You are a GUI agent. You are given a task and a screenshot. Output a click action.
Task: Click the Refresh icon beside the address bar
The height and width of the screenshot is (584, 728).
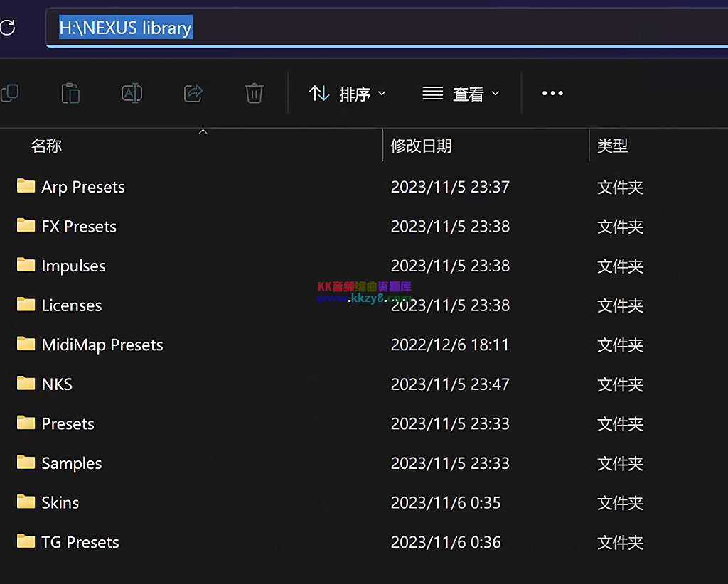coord(7,27)
